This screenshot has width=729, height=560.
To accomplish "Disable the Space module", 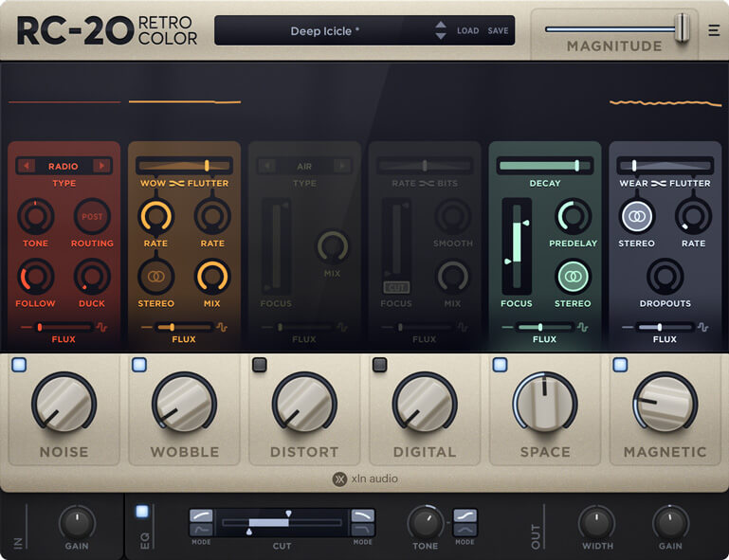I will click(x=500, y=365).
